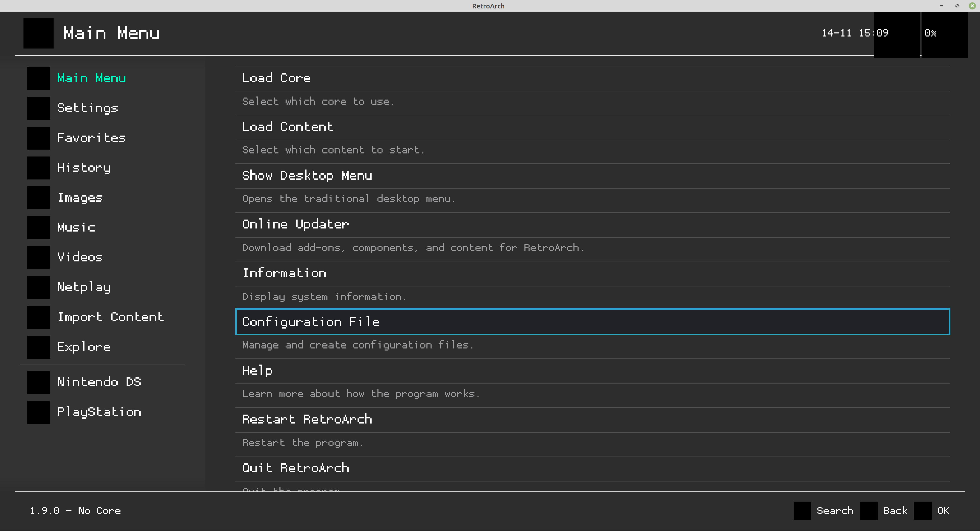Click the Favorites star icon
Viewport: 980px width, 531px height.
point(38,138)
